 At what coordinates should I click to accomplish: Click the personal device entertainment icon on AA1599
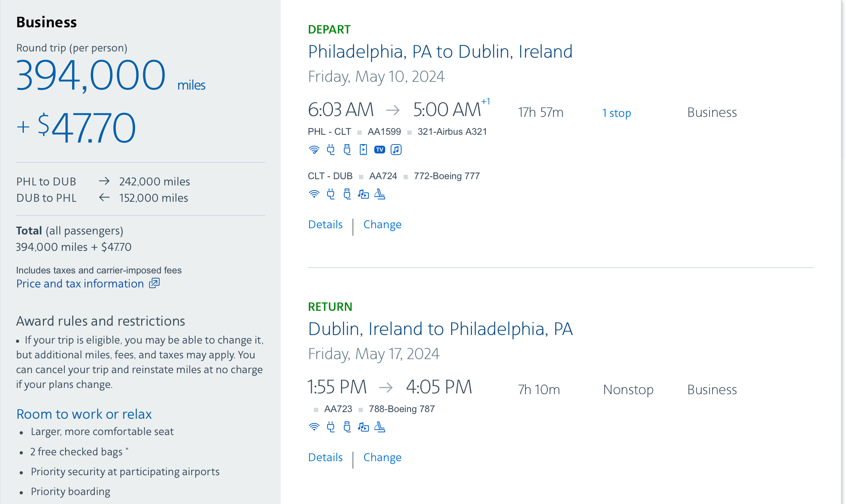pyautogui.click(x=363, y=150)
